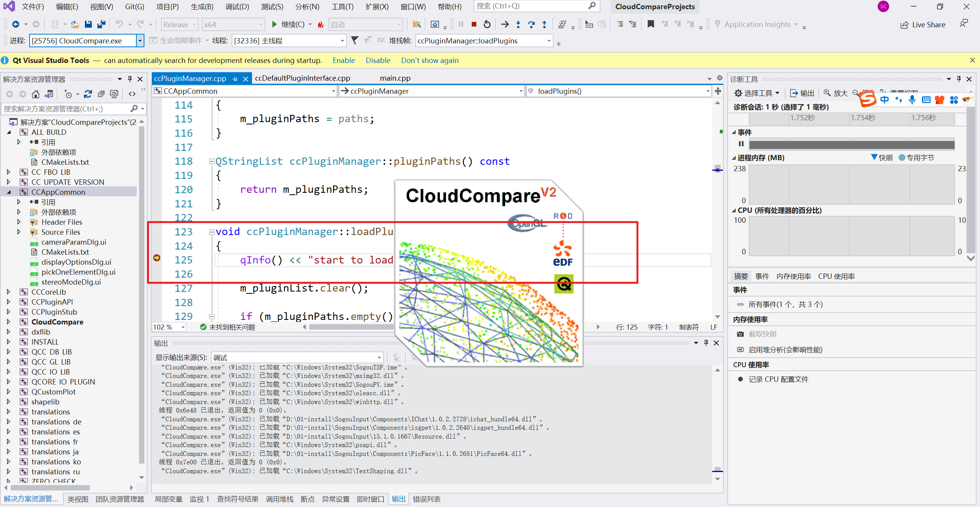Collapse the loadPlugins function at line 123
This screenshot has height=507, width=980.
[x=212, y=232]
